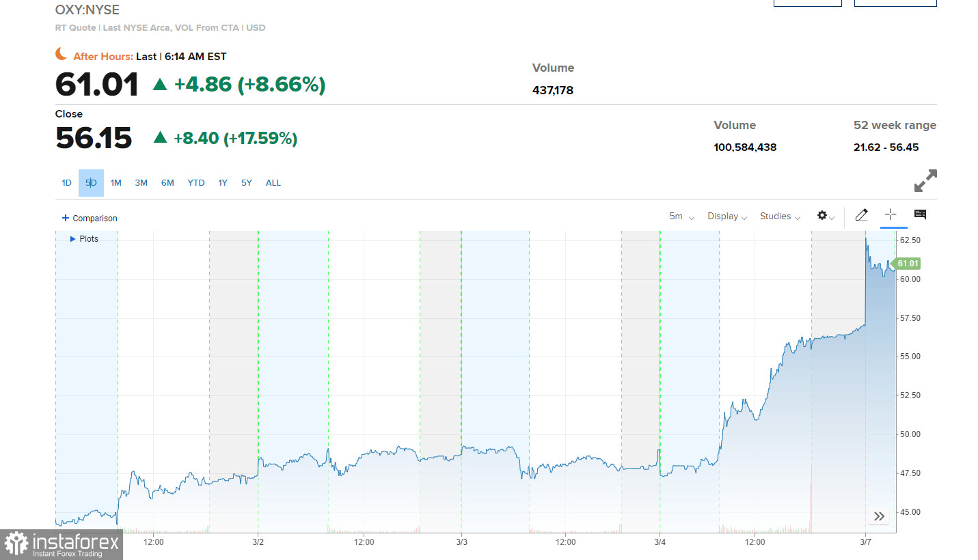
Task: Click the 3/4 date marker on the axis
Action: click(x=660, y=542)
